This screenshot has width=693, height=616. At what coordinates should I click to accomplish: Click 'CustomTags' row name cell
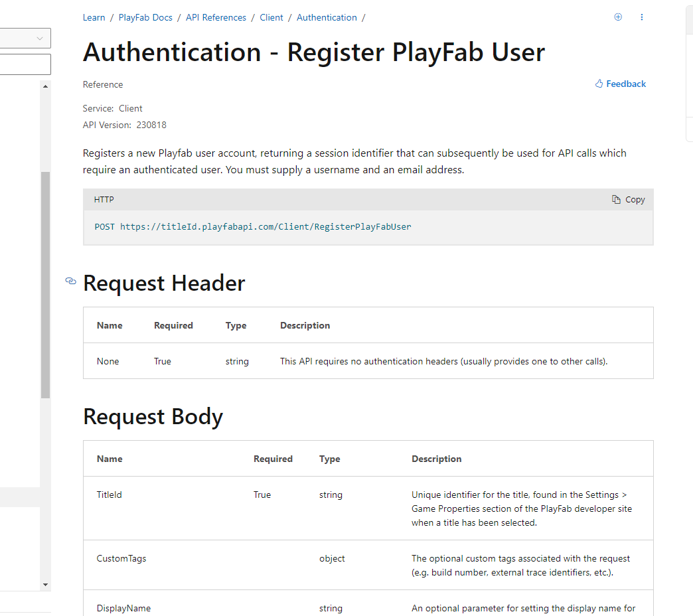(121, 558)
